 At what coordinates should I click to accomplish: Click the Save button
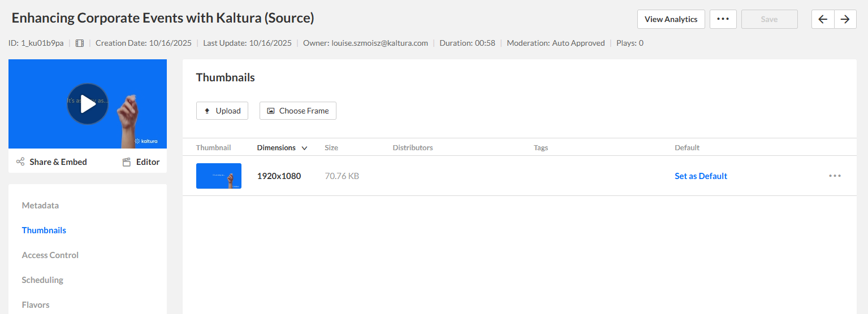(770, 19)
